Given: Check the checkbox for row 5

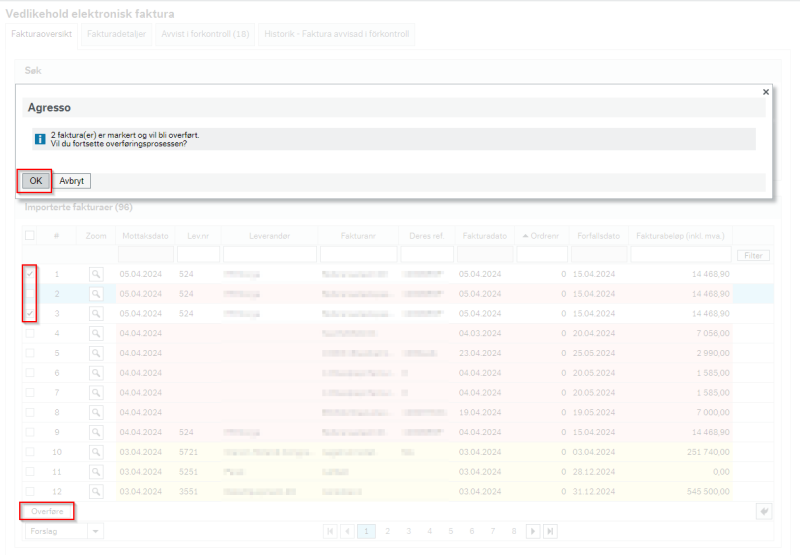Looking at the screenshot, I should 30,353.
